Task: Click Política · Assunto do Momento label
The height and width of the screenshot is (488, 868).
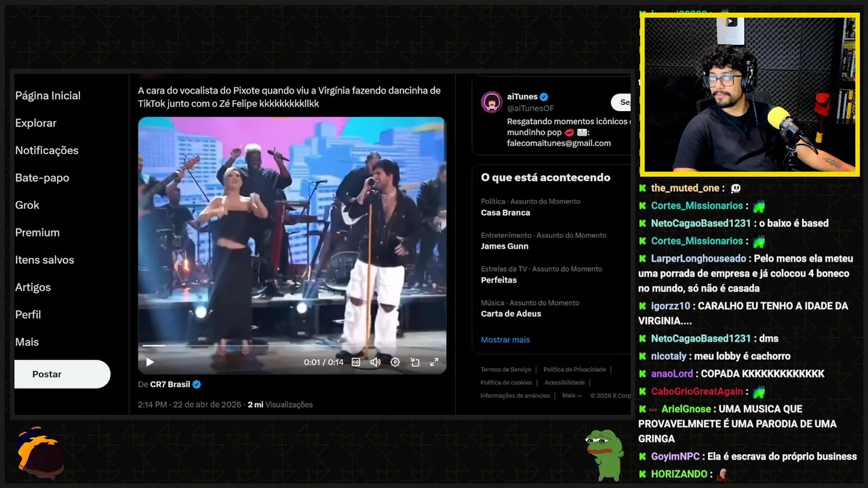Action: click(x=530, y=201)
